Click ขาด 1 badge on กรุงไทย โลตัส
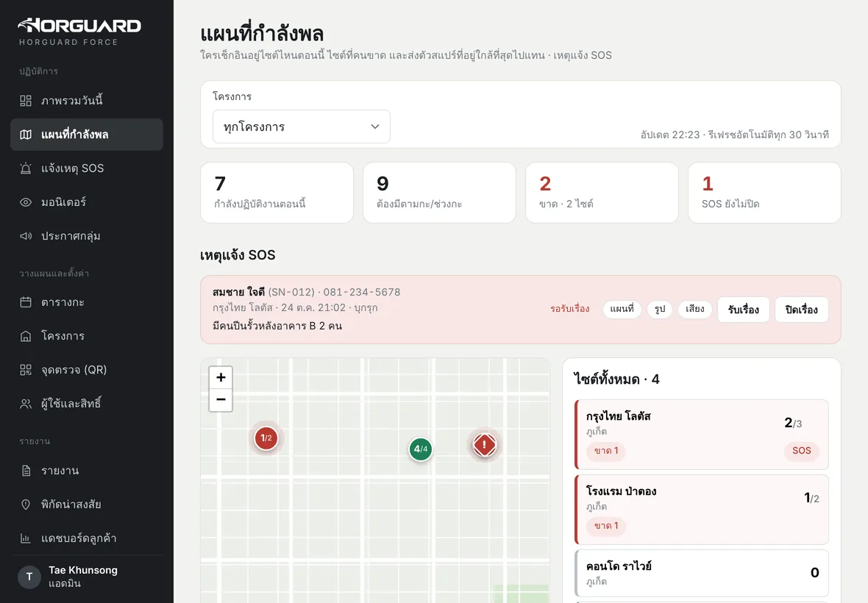The width and height of the screenshot is (868, 603). pos(606,451)
